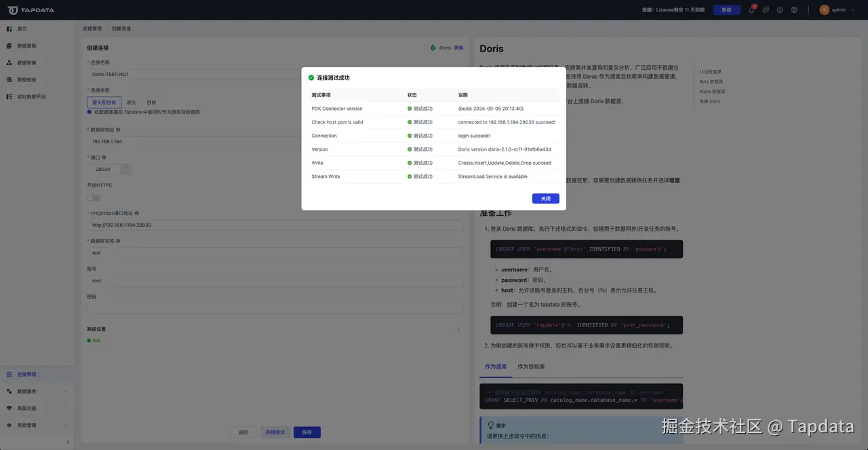Click the Http/Https接口地址 input field
Image resolution: width=868 pixels, height=450 pixels.
coord(275,225)
